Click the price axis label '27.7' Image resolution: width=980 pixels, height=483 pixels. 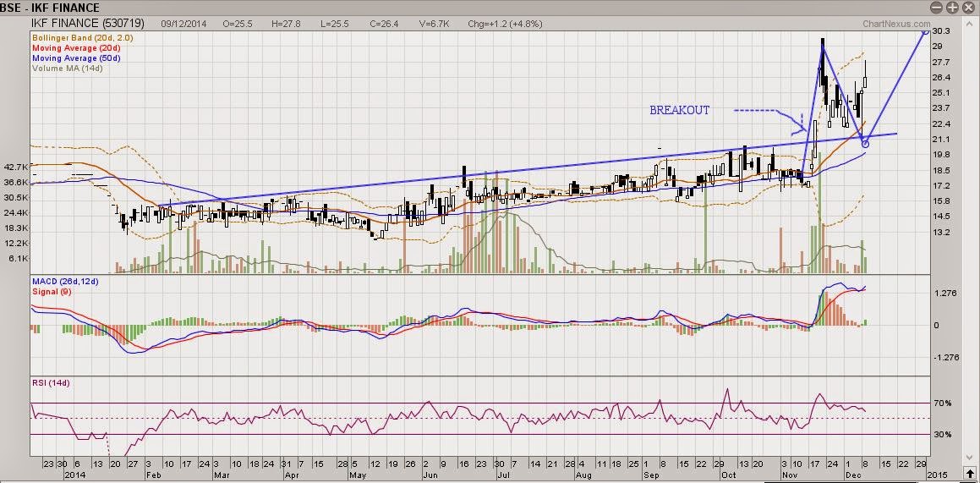[x=941, y=62]
